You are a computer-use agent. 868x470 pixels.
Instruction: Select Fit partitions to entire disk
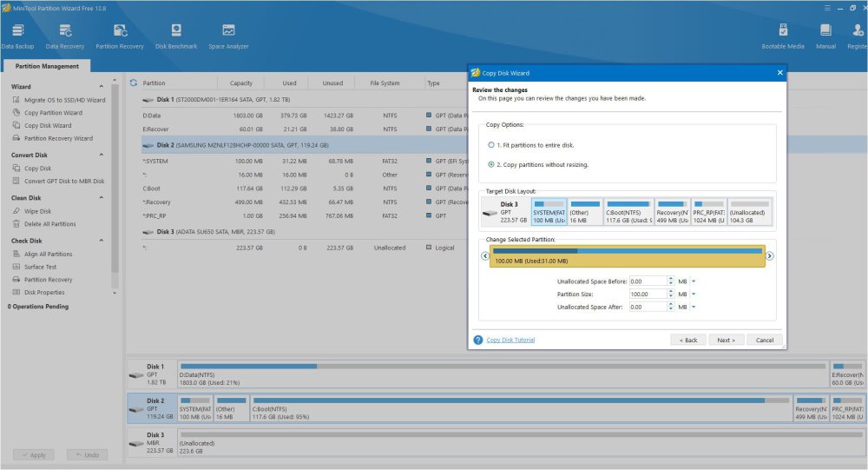click(490, 145)
